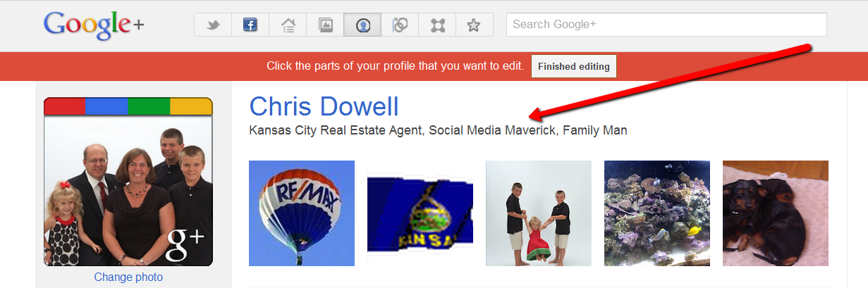Viewport: 868px width, 288px height.
Task: Open the sleeping dog photo thumbnail
Action: [776, 213]
